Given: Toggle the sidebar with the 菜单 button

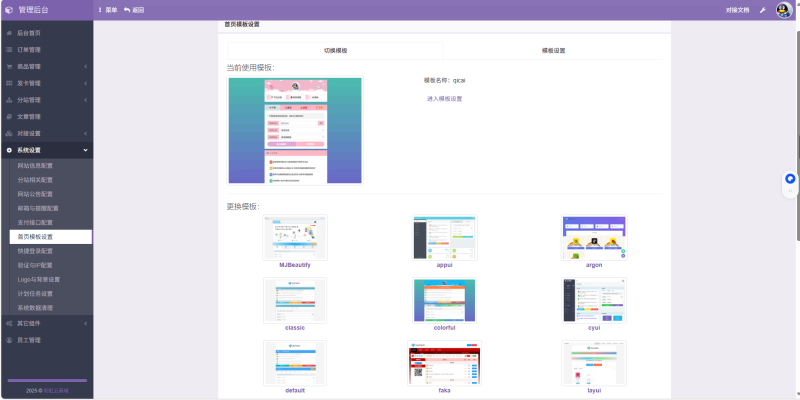Looking at the screenshot, I should (108, 10).
